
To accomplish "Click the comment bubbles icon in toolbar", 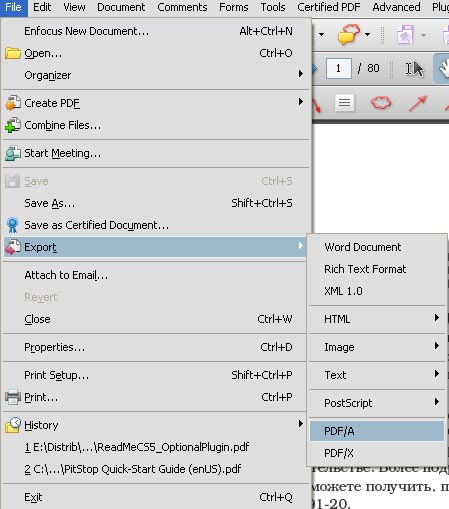I will coord(348,34).
